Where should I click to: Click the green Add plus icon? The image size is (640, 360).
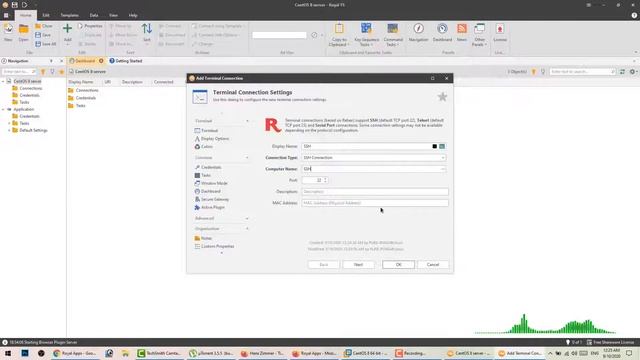point(67,28)
